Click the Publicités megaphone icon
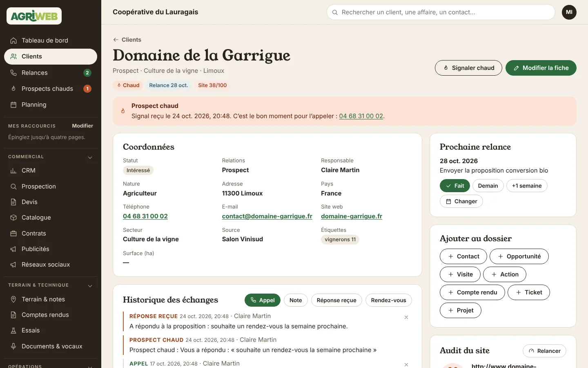588x368 pixels. point(13,249)
